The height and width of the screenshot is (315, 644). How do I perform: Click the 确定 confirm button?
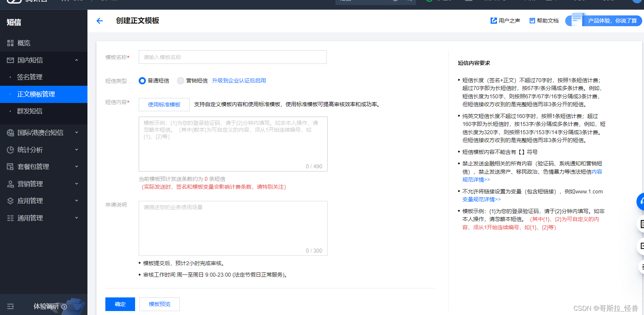120,304
